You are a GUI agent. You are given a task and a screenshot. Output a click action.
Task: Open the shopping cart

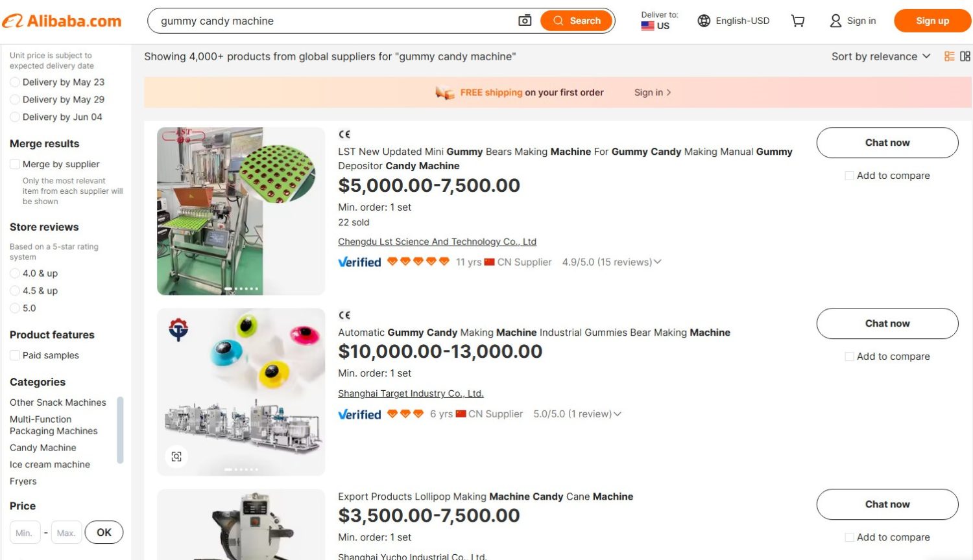click(x=798, y=21)
